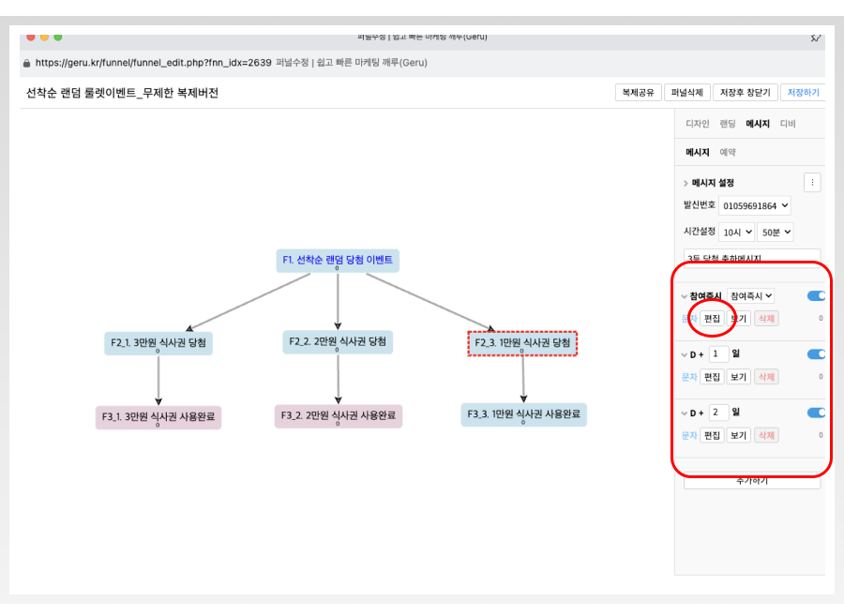Open the 예약 sub-tab
The height and width of the screenshot is (616, 844).
(728, 152)
